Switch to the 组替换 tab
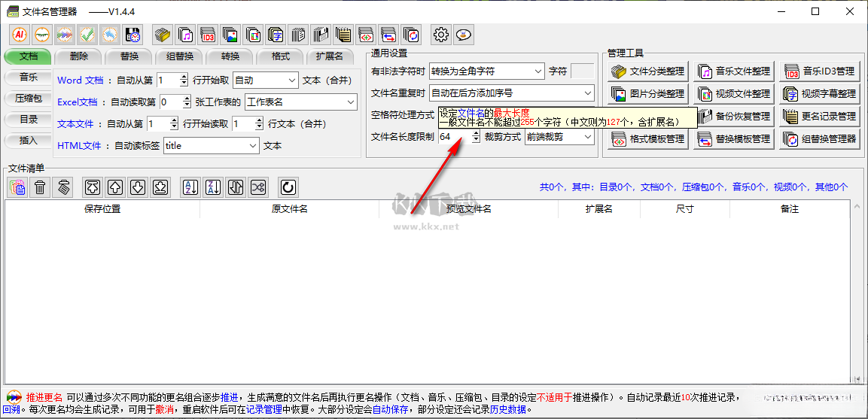868x419 pixels. click(x=179, y=56)
